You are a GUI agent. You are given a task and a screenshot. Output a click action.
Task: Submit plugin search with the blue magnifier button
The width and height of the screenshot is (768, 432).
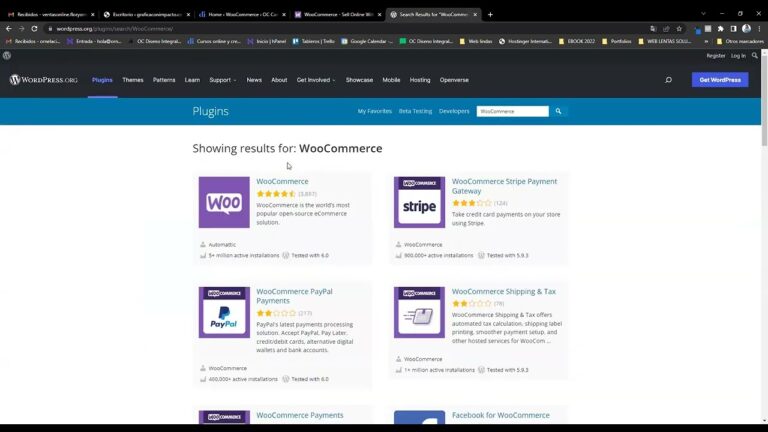(x=558, y=111)
